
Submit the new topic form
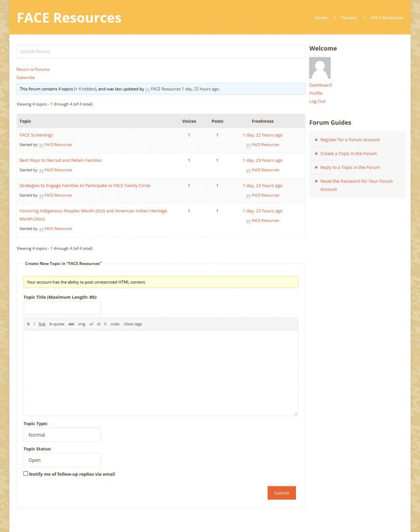[x=281, y=493]
